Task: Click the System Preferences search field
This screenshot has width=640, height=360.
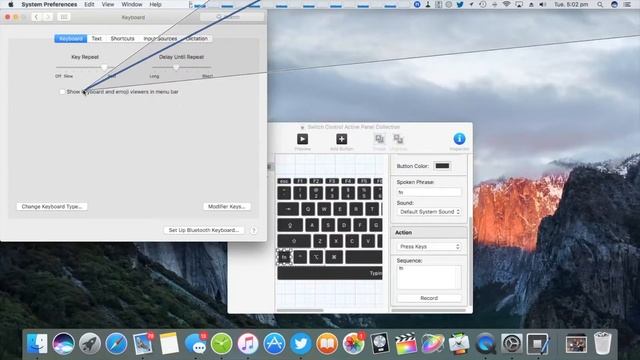Action: (x=232, y=17)
